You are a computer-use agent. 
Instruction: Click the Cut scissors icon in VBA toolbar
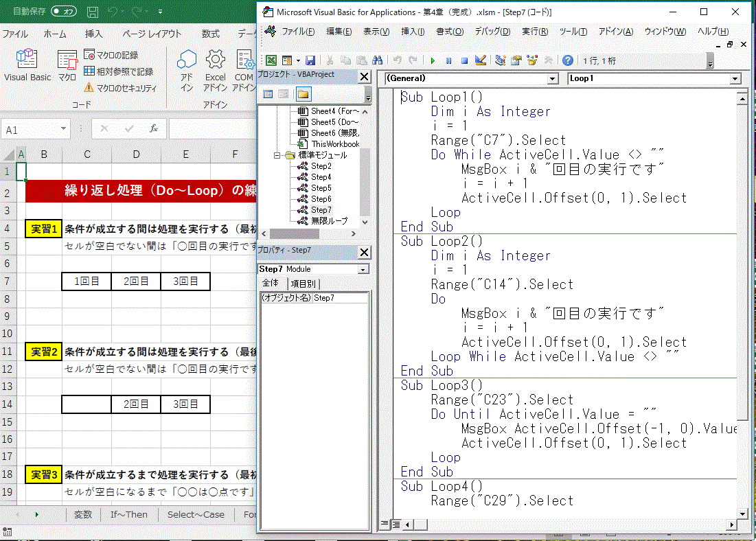tap(330, 60)
